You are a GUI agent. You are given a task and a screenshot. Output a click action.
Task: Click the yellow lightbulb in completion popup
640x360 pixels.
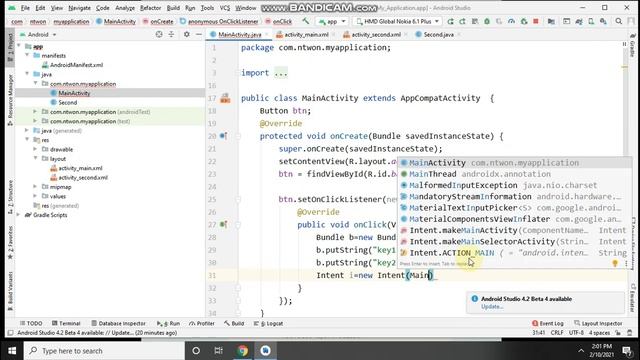click(615, 264)
